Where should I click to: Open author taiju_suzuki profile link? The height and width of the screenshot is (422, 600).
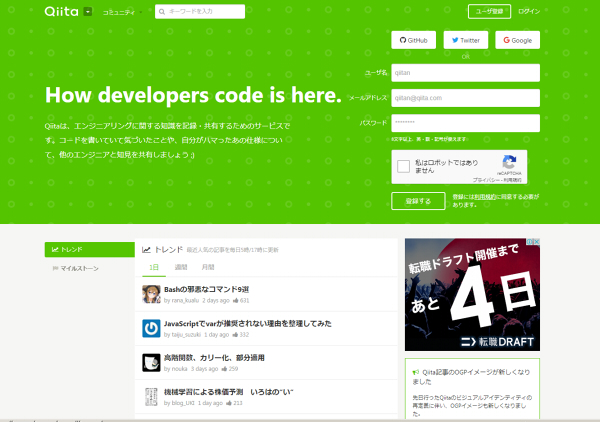pyautogui.click(x=186, y=335)
